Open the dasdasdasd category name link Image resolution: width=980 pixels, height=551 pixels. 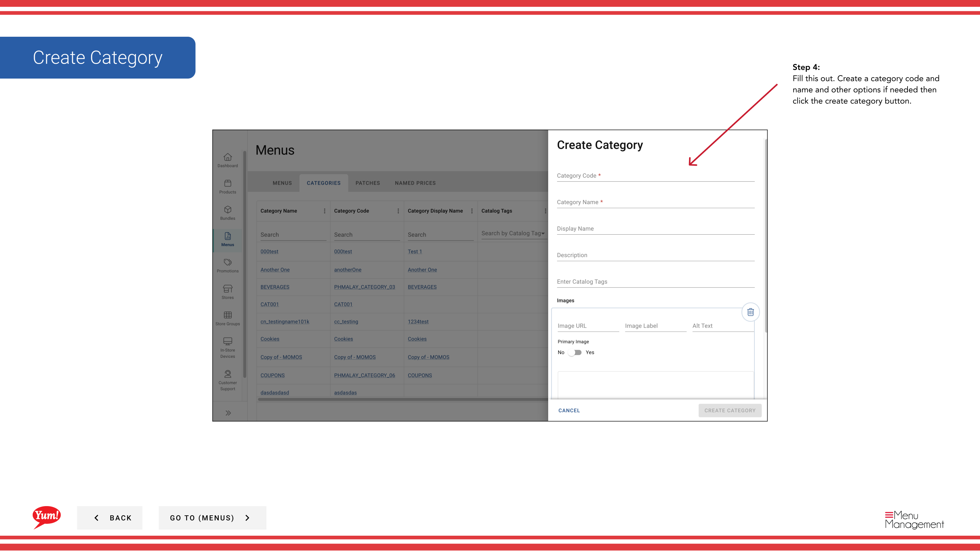click(x=275, y=393)
